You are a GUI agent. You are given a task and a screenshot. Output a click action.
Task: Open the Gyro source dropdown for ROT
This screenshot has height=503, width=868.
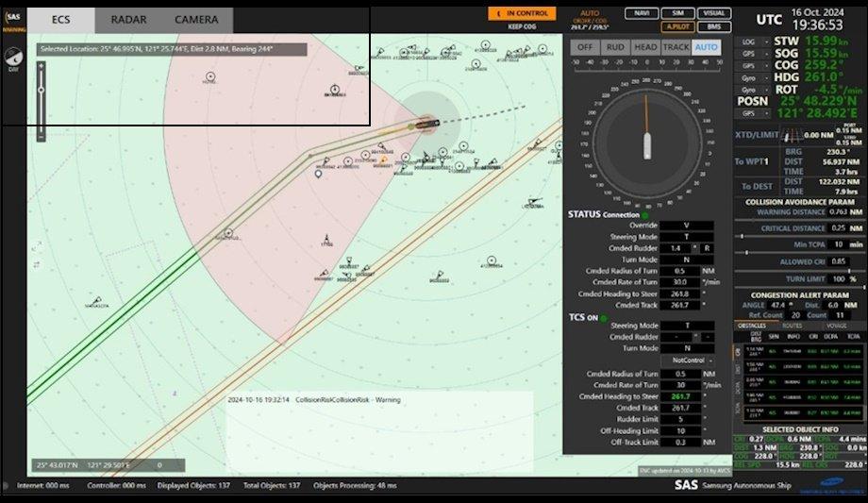click(x=752, y=90)
